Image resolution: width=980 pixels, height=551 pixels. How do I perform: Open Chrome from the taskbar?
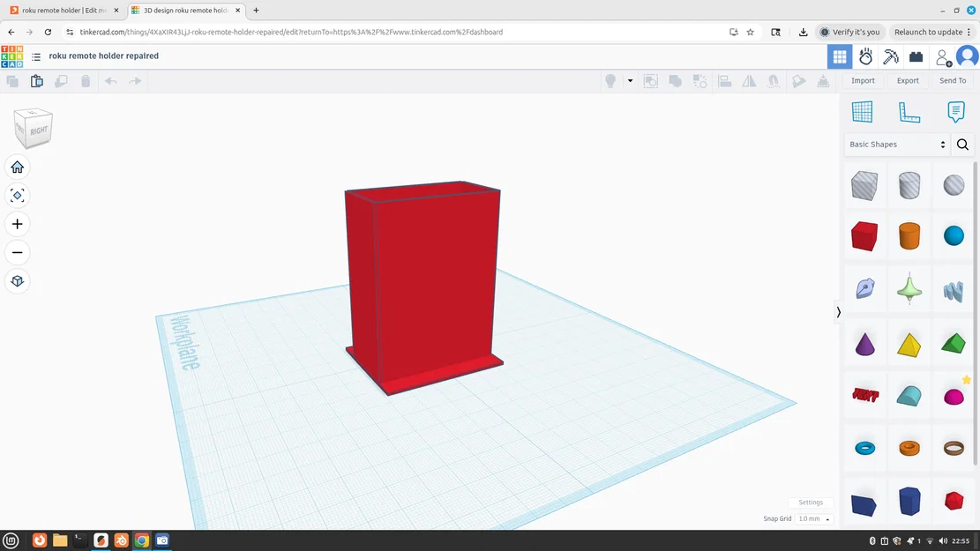coord(142,540)
